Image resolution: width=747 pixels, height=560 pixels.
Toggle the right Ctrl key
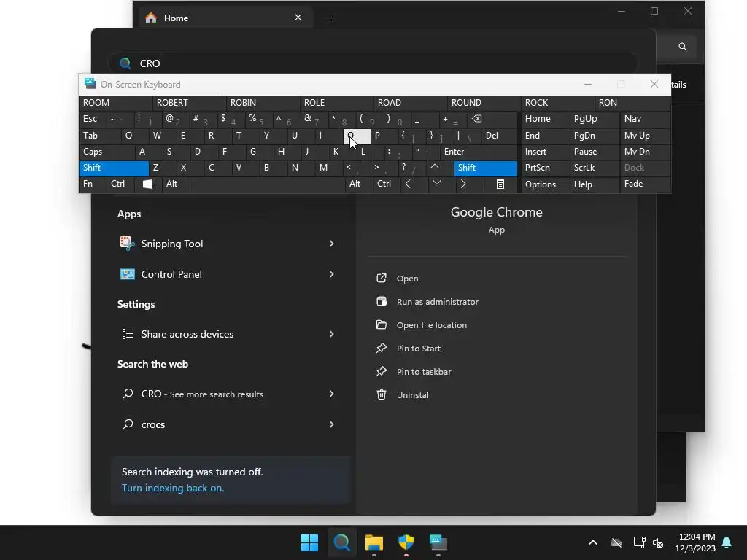[x=387, y=184]
